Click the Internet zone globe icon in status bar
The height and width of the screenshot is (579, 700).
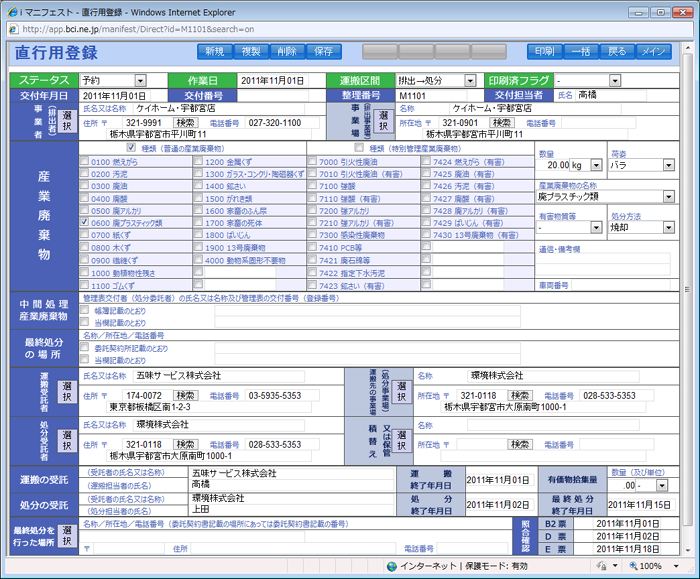(392, 566)
